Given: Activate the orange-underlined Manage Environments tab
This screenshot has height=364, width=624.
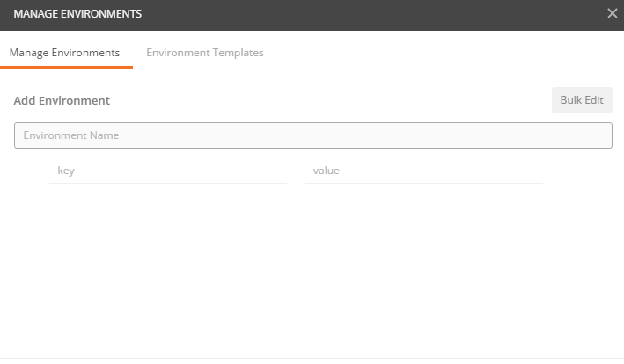Looking at the screenshot, I should (x=64, y=53).
